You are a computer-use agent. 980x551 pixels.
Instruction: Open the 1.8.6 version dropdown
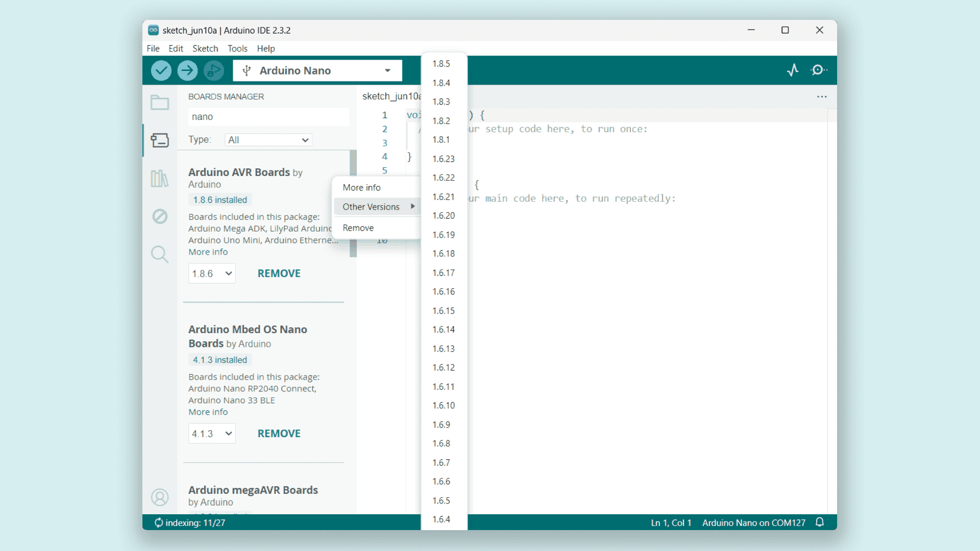click(x=212, y=273)
